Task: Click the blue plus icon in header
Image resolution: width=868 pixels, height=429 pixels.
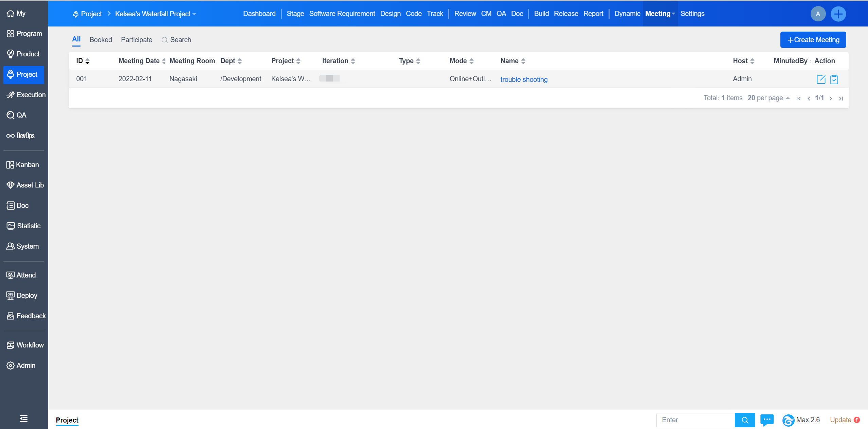Action: (838, 14)
